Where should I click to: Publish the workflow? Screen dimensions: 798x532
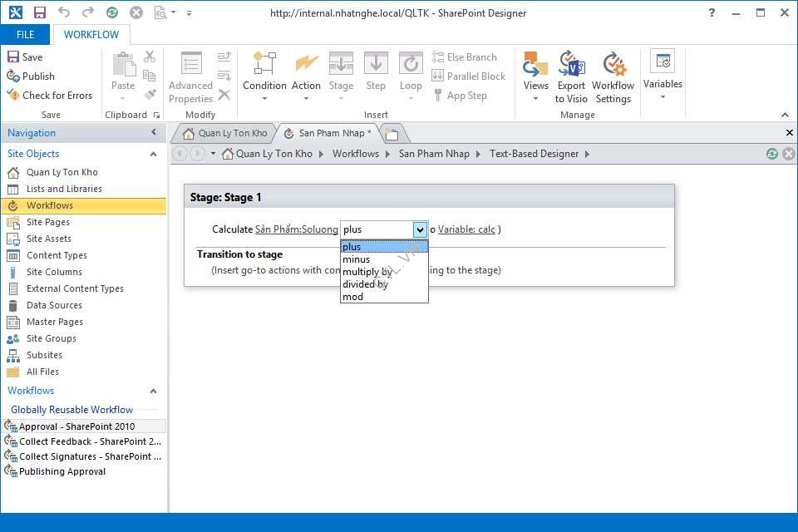pos(31,76)
